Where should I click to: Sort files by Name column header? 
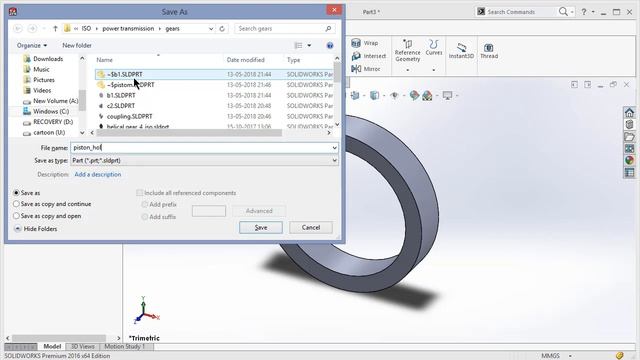104,60
